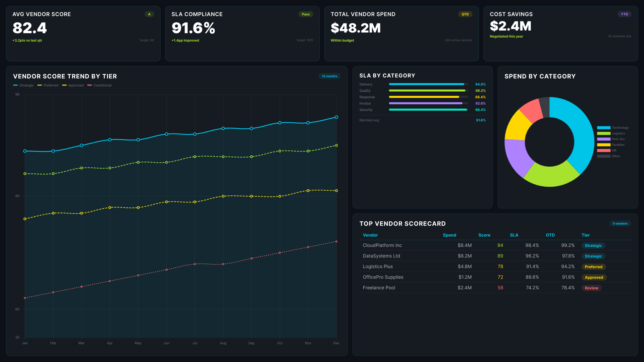Image resolution: width=644 pixels, height=362 pixels.
Task: Click the Strategic line's Jan data point
Action: pos(25,151)
